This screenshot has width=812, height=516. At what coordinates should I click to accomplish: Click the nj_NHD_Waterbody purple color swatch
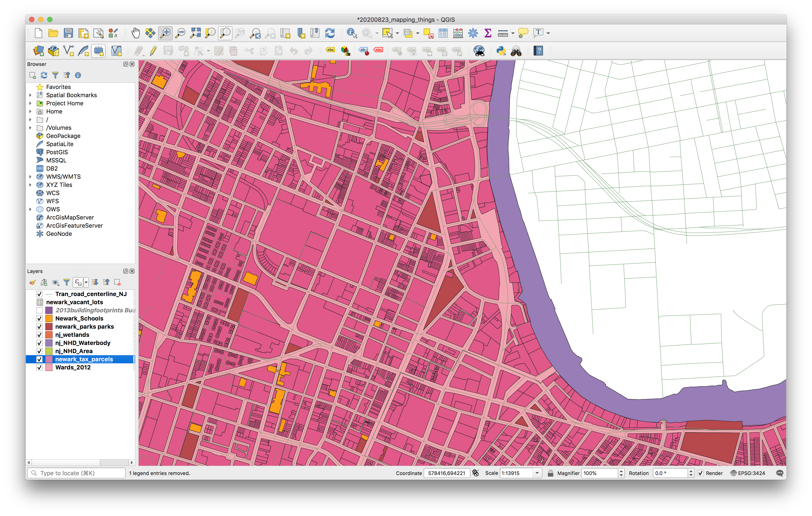click(x=49, y=343)
